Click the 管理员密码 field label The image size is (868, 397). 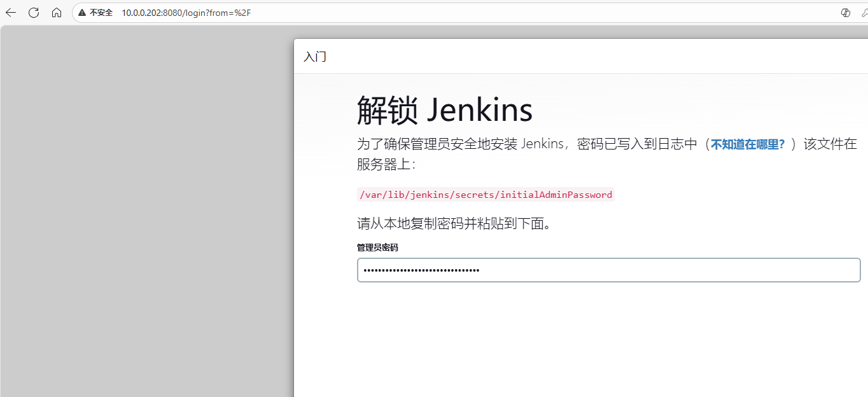[x=377, y=247]
